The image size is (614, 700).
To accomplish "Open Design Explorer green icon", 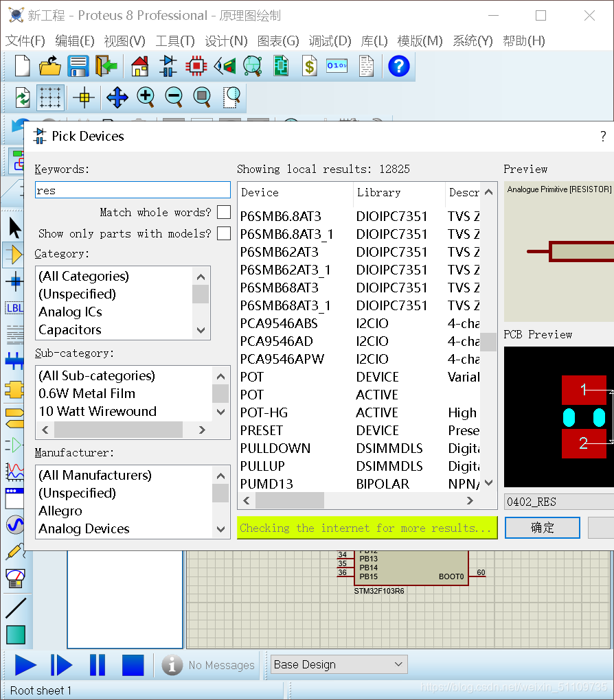I will click(x=281, y=66).
